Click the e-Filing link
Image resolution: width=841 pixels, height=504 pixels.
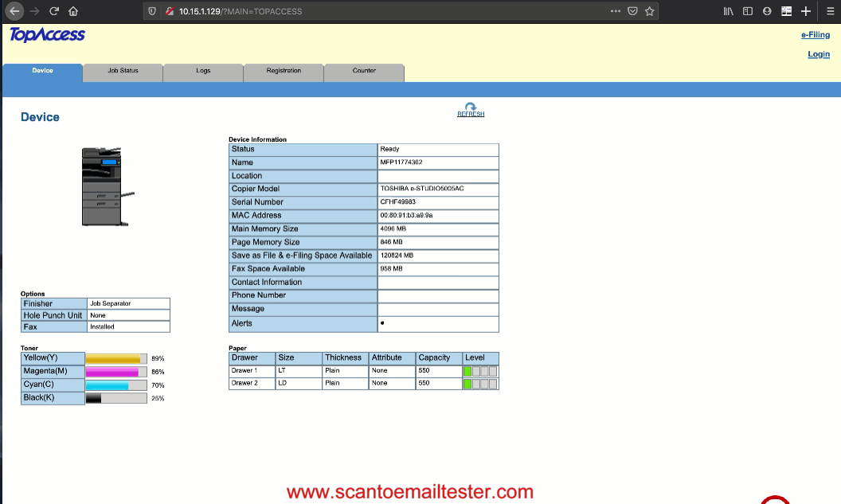pos(815,35)
